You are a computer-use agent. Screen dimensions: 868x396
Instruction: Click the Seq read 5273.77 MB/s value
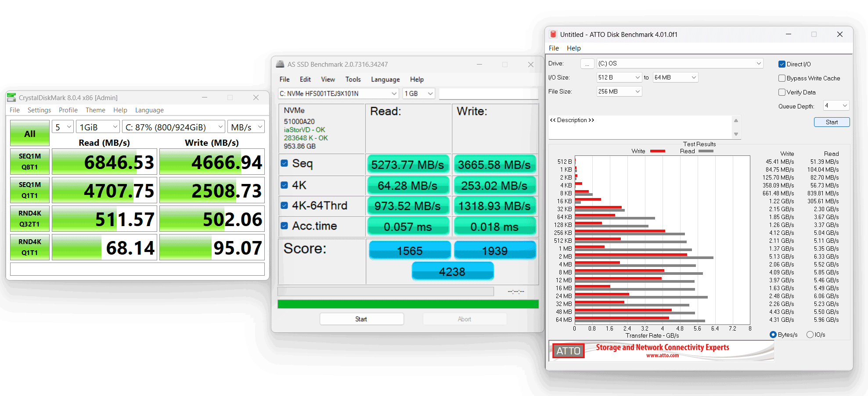(408, 164)
